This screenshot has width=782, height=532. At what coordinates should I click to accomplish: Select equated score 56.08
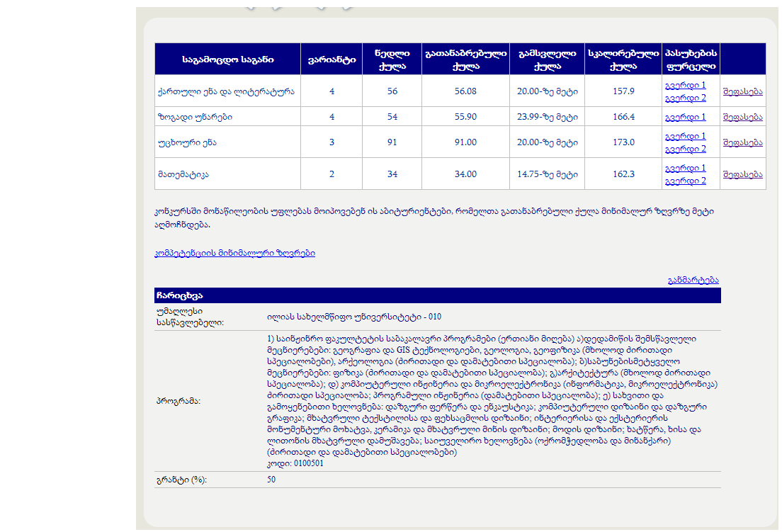466,91
